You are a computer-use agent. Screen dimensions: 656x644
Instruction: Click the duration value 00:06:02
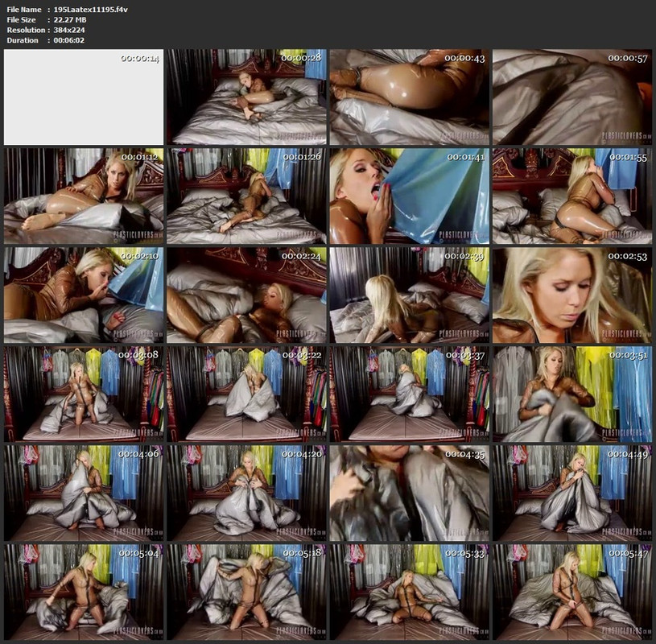69,40
